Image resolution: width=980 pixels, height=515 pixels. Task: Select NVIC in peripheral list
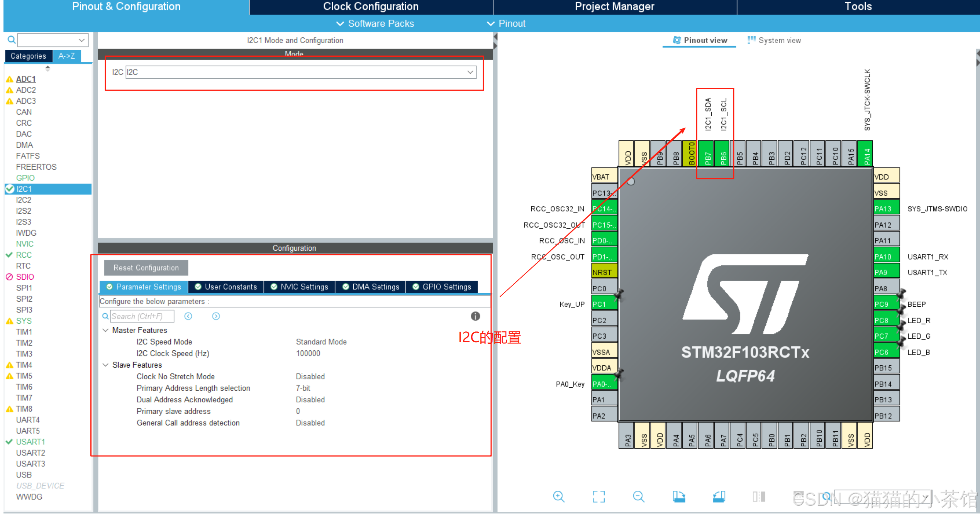point(24,244)
